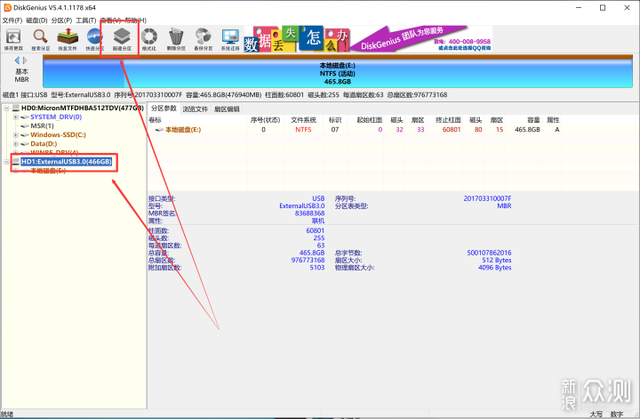Select SYSTEM_DRV(0) partition in tree
640x419 pixels.
[x=56, y=117]
